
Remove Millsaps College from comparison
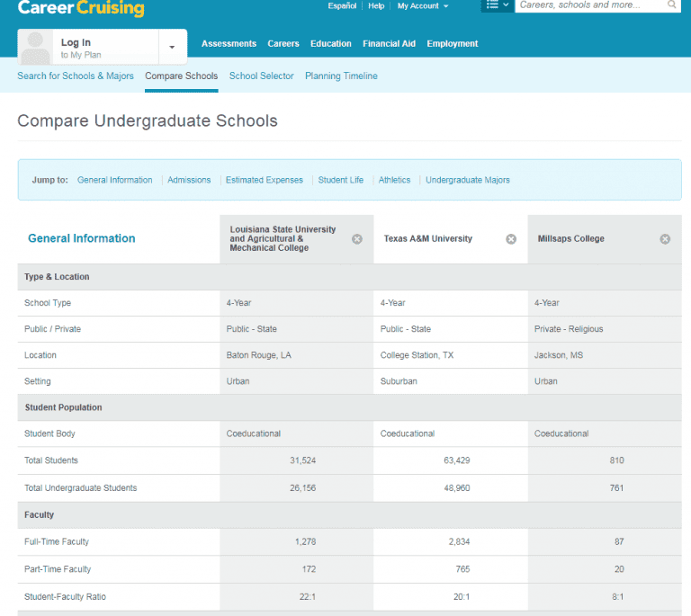click(665, 239)
